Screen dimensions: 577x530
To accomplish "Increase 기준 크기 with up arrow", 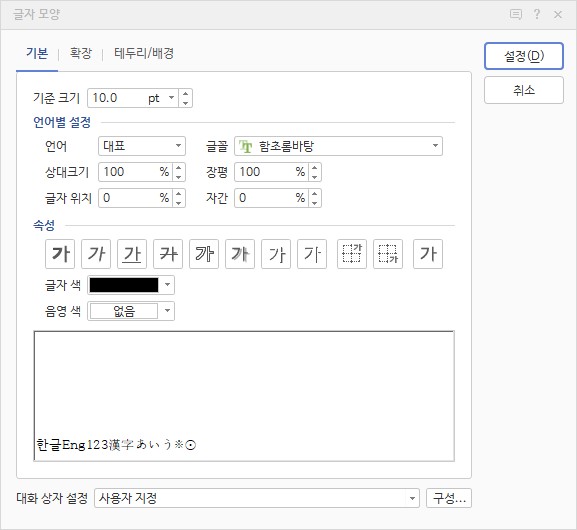I will (185, 93).
